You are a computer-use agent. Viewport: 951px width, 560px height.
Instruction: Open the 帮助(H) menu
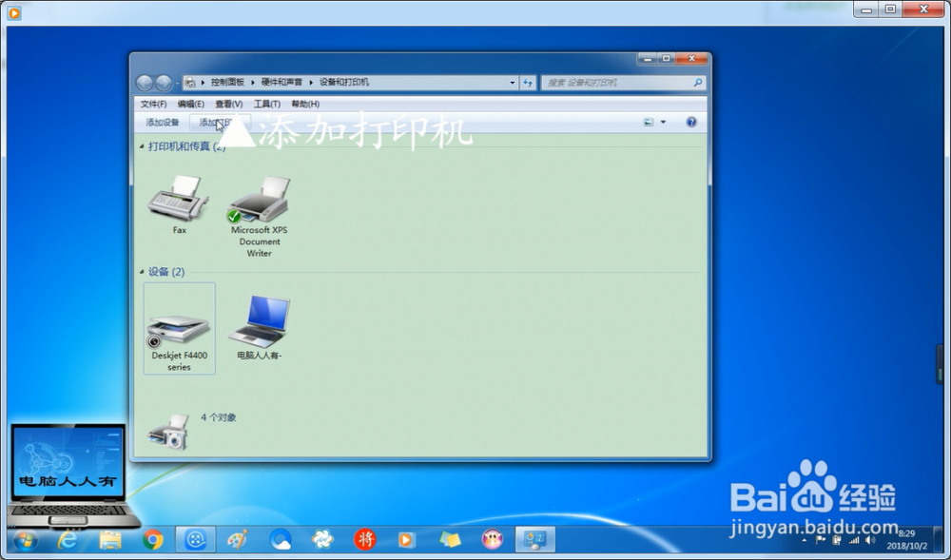click(305, 105)
